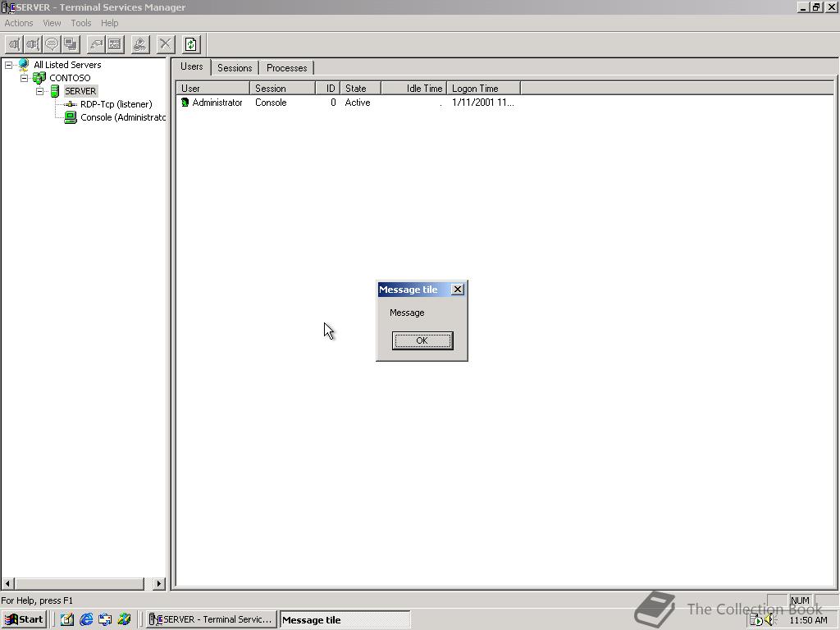The height and width of the screenshot is (630, 840).
Task: Click the Logoff toolbar icon
Action: tap(140, 44)
